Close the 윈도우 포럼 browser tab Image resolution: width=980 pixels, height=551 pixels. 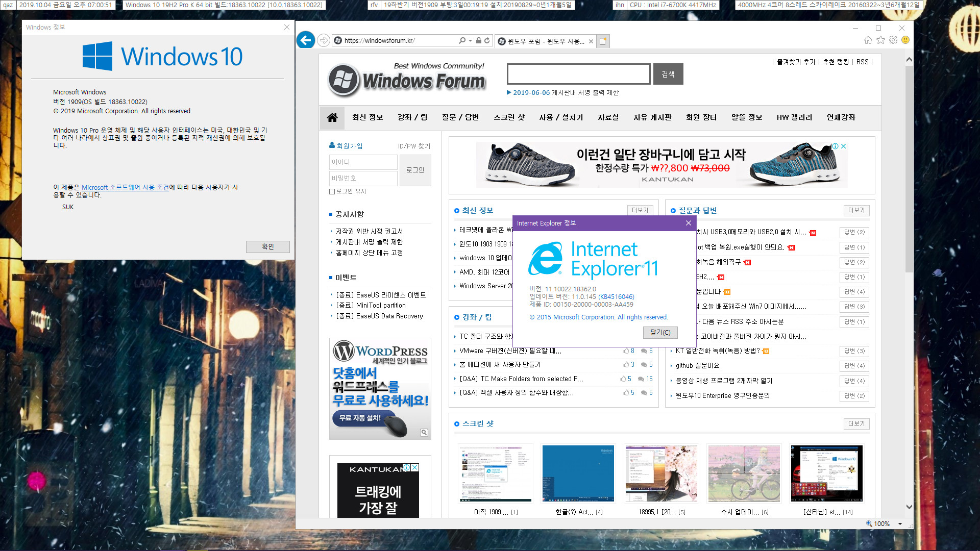(x=591, y=41)
